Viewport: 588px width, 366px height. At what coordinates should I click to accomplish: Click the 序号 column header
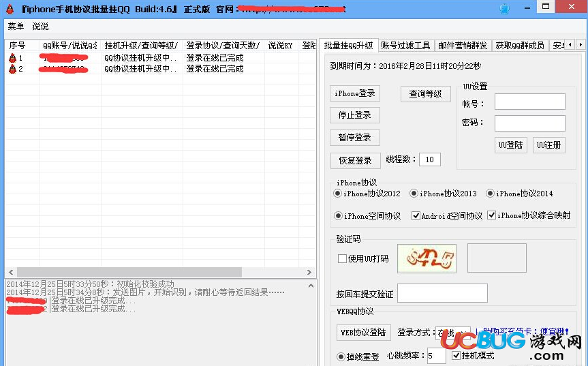coord(22,46)
